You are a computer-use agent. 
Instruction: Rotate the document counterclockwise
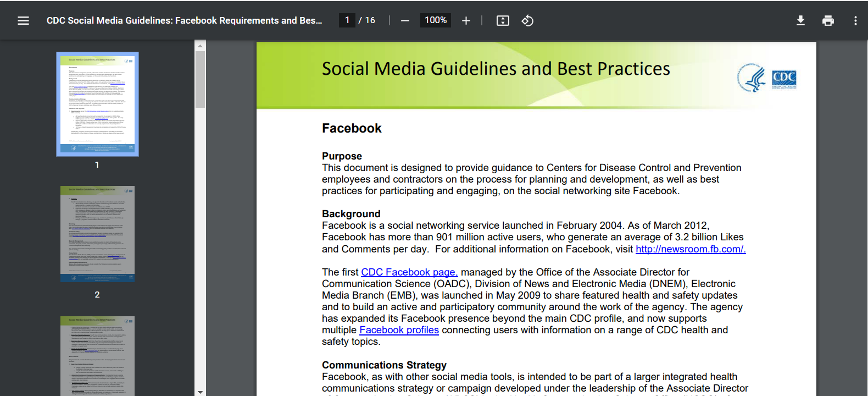527,21
